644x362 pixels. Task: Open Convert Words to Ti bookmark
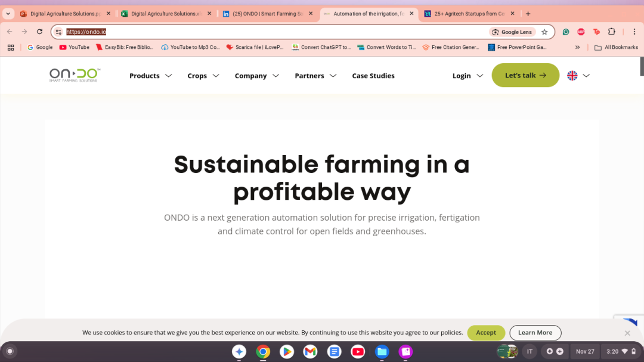[x=386, y=47]
